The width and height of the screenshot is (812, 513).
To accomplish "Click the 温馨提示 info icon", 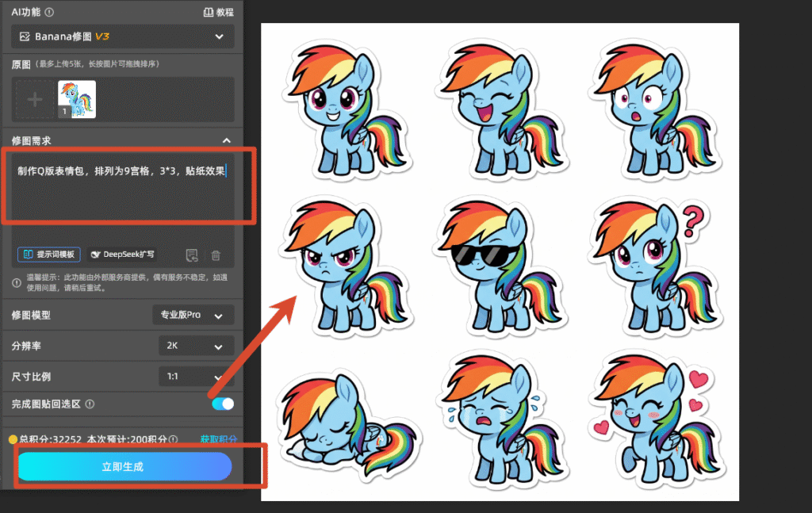I will pyautogui.click(x=17, y=282).
